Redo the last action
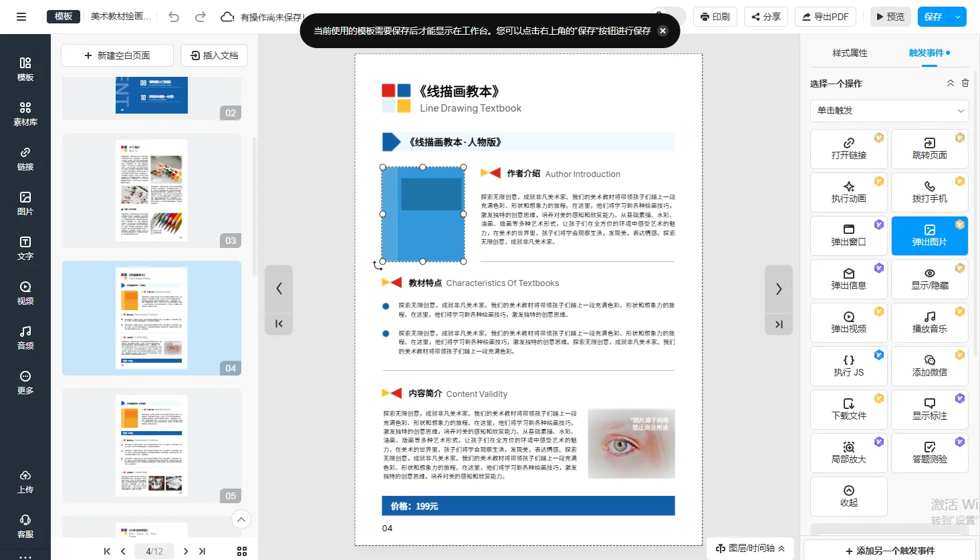 (x=200, y=17)
